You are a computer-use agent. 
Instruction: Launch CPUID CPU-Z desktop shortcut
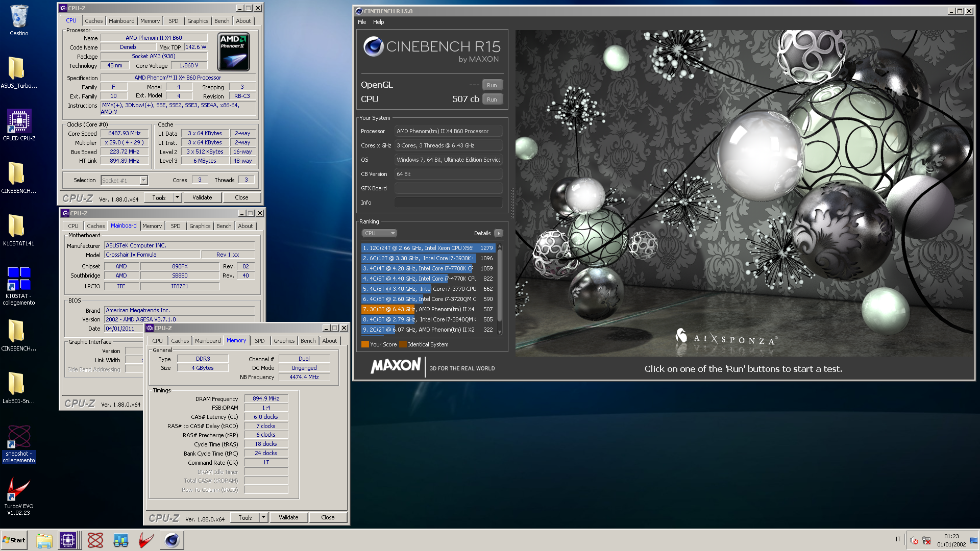19,125
